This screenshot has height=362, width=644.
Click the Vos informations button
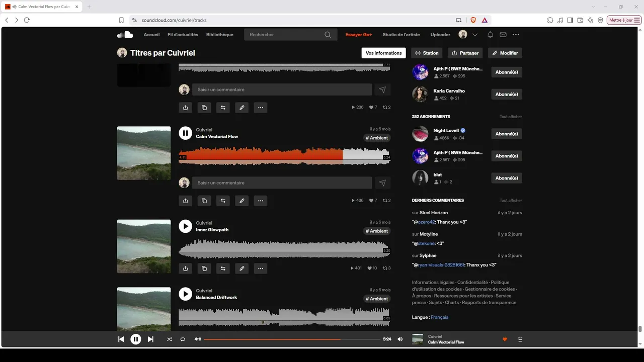pos(383,53)
